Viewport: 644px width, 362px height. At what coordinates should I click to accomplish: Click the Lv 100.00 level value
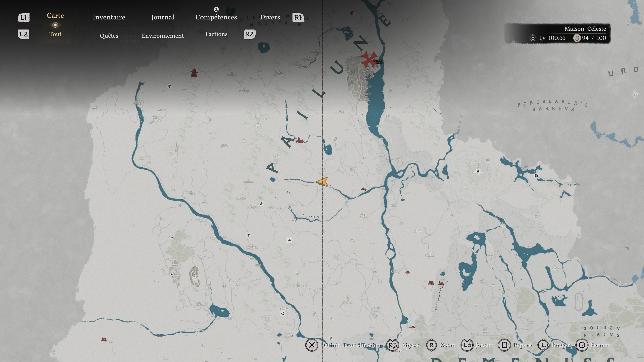point(552,38)
